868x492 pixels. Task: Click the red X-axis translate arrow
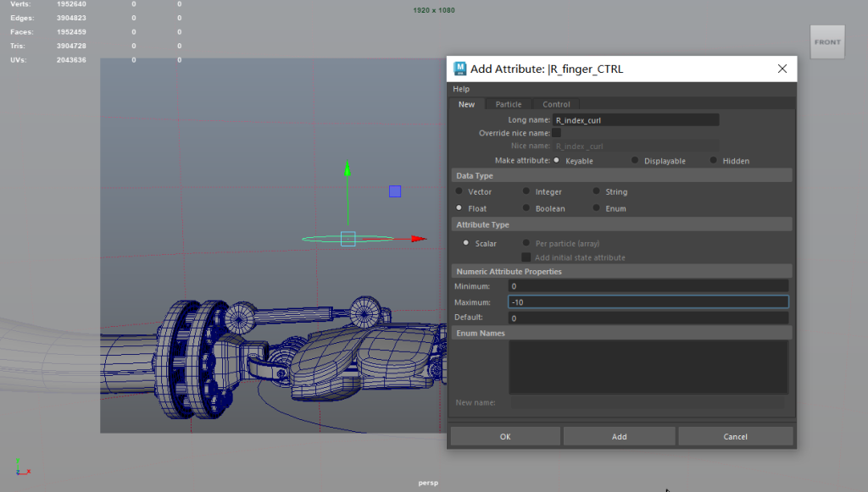click(419, 239)
